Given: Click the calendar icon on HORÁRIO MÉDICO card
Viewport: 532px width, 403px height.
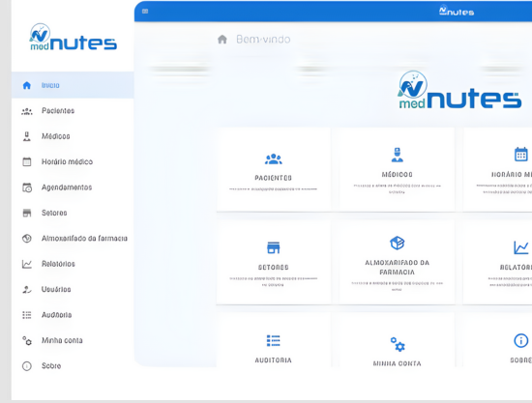Looking at the screenshot, I should pyautogui.click(x=521, y=155).
